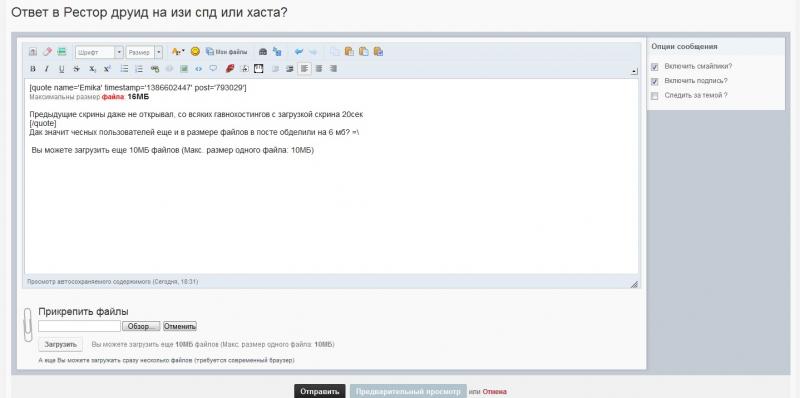
Task: Expand the text color picker dropdown
Action: click(x=178, y=52)
